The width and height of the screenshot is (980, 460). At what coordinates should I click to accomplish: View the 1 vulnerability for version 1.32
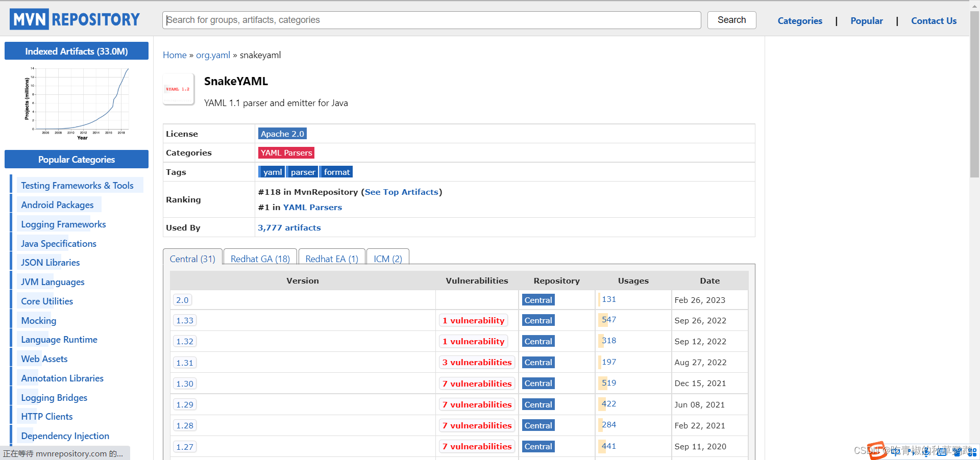(473, 341)
